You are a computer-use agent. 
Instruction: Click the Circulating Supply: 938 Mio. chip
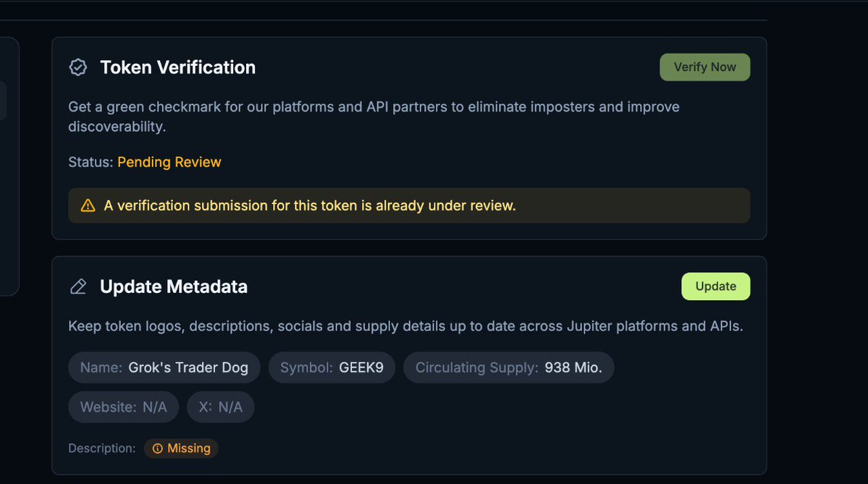(x=509, y=368)
